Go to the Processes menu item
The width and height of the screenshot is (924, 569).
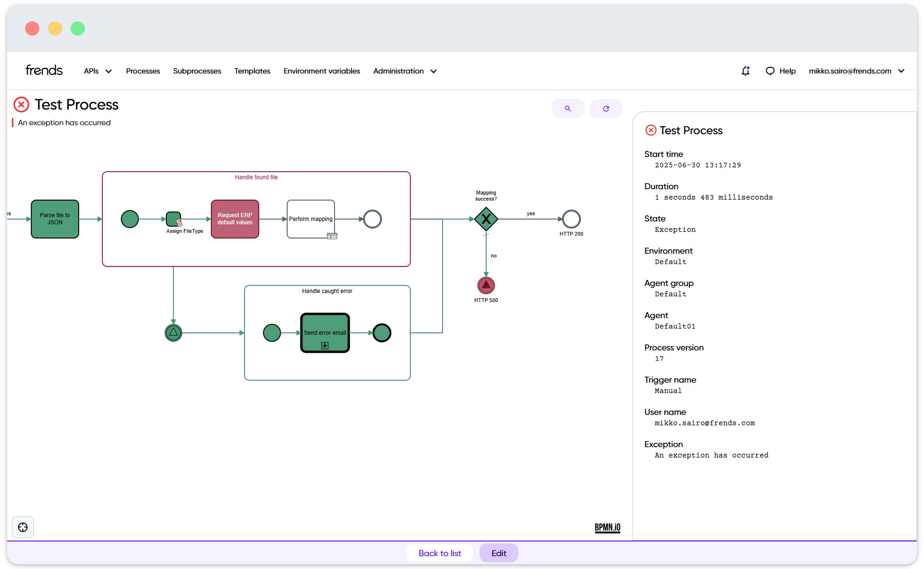click(143, 71)
